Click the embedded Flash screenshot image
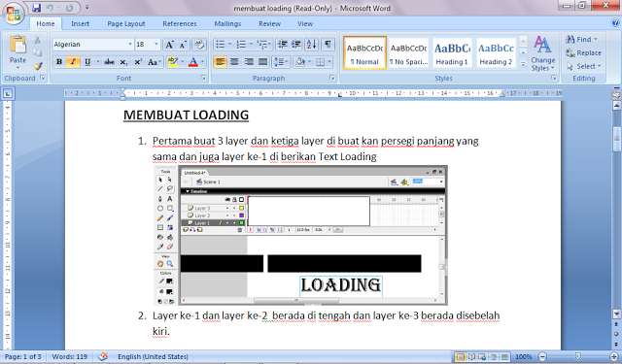The height and width of the screenshot is (364, 622). [300, 235]
